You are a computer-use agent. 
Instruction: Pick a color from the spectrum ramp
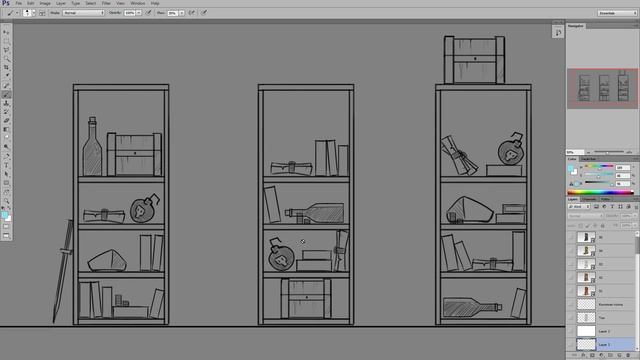point(600,192)
